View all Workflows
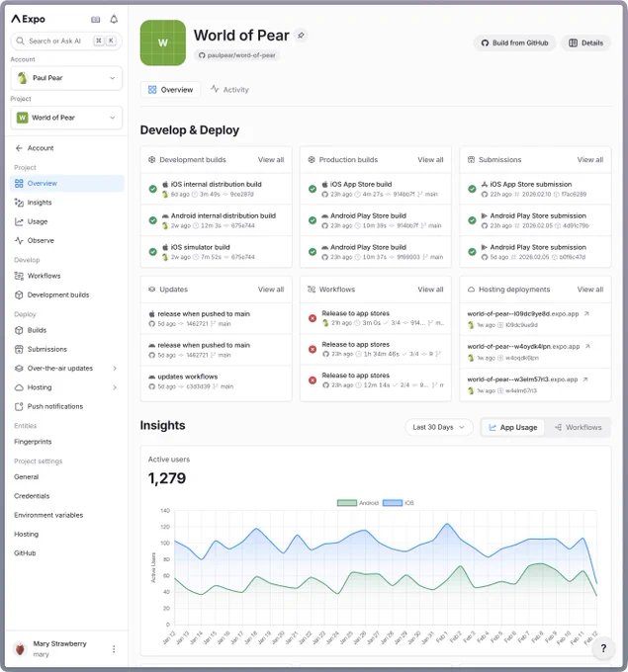Screen dimensions: 628x672 coord(430,290)
